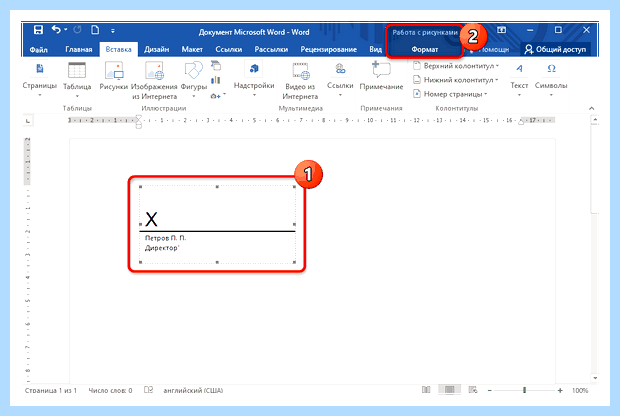Click the scroll down arrow of vertical scrollbar
The height and width of the screenshot is (416, 620).
point(595,378)
